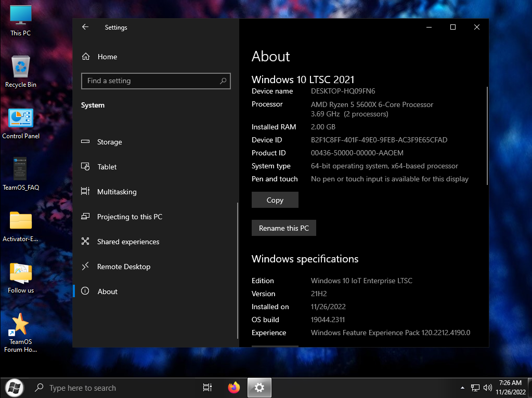Open Projecting to this PC

(129, 217)
